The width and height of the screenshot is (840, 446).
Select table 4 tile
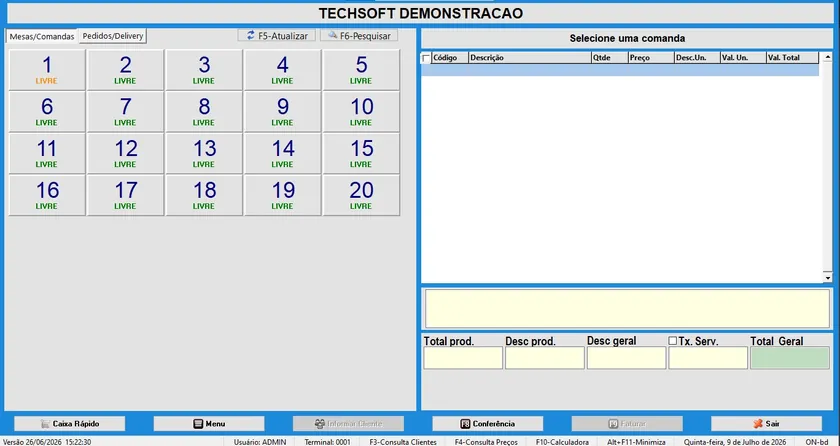pyautogui.click(x=282, y=70)
